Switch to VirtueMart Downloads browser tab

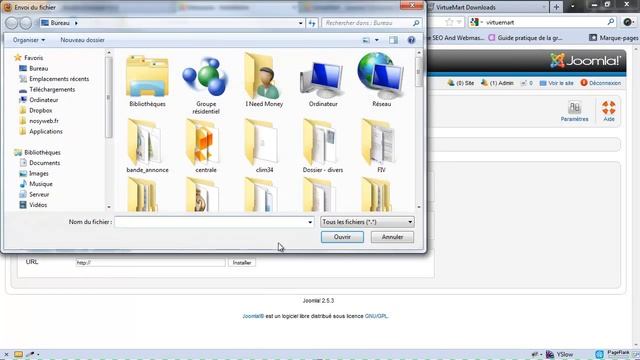tap(487, 7)
